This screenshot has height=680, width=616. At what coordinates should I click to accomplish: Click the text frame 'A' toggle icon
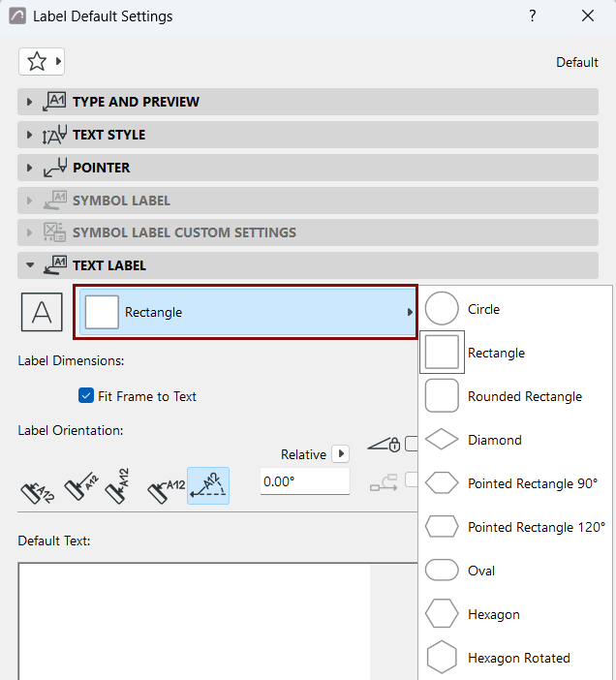click(x=42, y=312)
